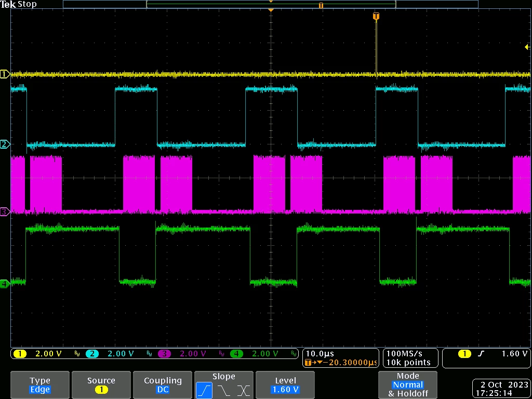Click the channel 4 badge in readout bar
Image resolution: width=532 pixels, height=399 pixels.
point(236,354)
